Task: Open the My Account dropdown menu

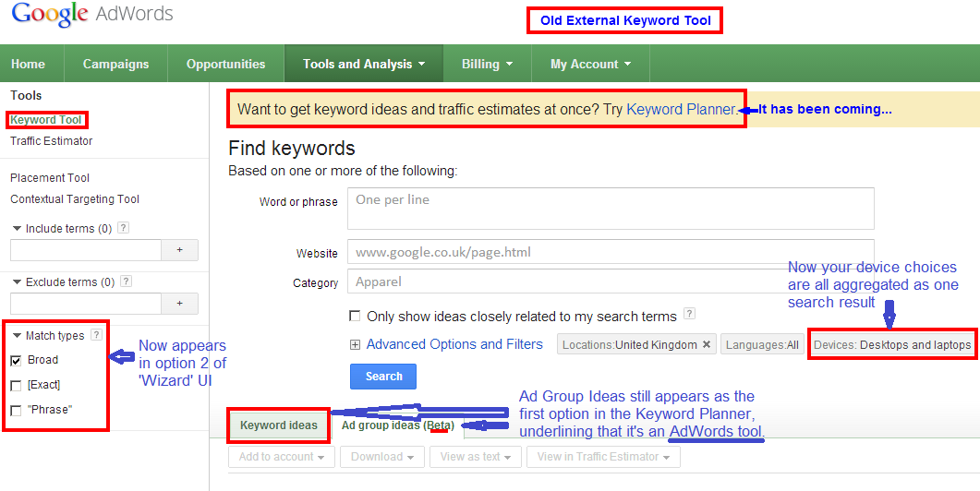Action: coord(590,64)
